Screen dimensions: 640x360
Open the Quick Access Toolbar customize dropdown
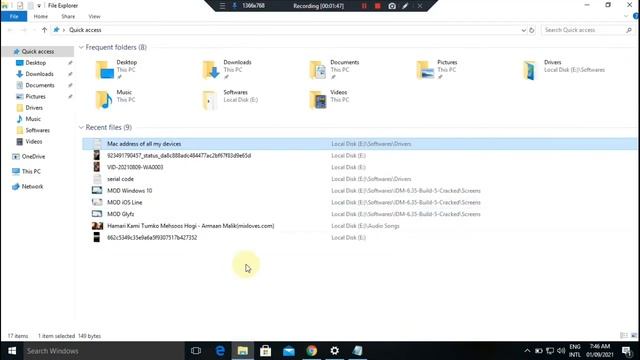39,6
